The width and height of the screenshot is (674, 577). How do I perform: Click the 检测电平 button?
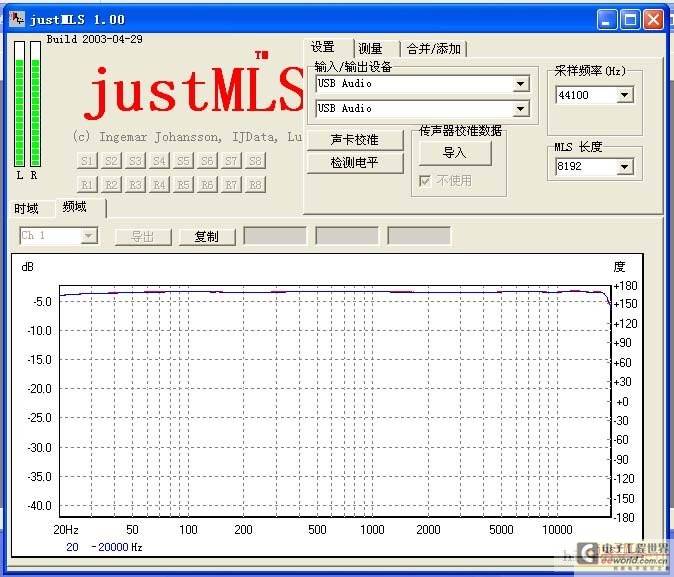click(355, 163)
